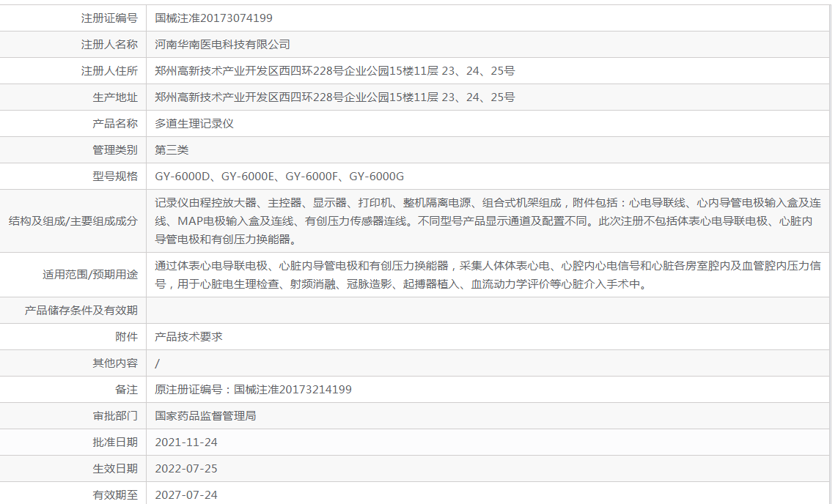Click the 结构及组成/主要组成成分 label
This screenshot has height=504, width=838.
(x=73, y=221)
